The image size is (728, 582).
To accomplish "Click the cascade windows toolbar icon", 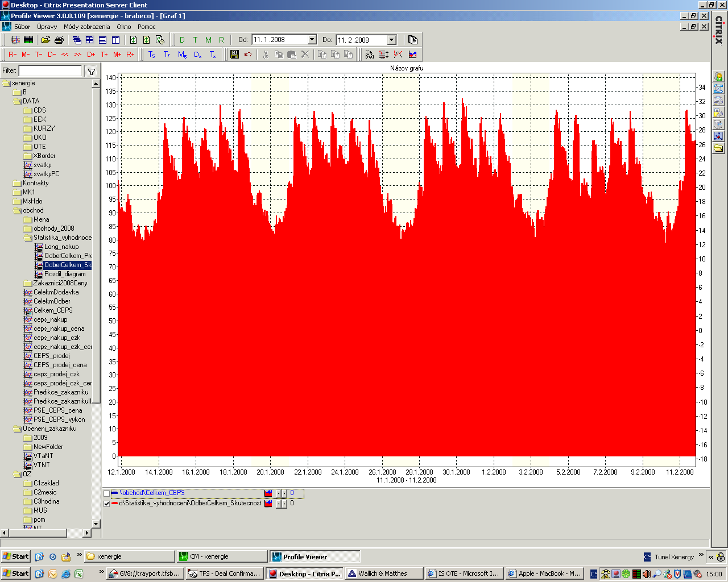I will click(x=77, y=40).
